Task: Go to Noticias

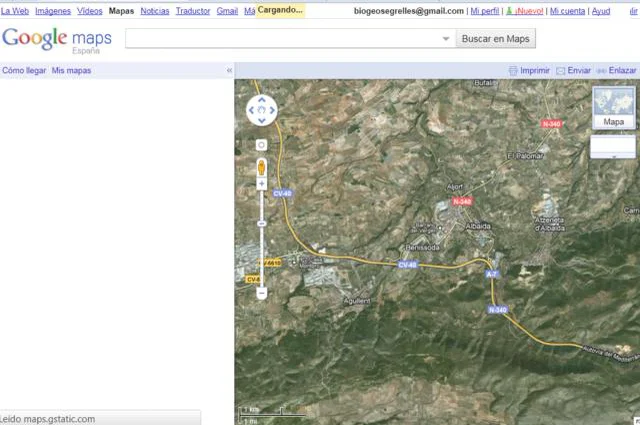Action: coord(155,11)
